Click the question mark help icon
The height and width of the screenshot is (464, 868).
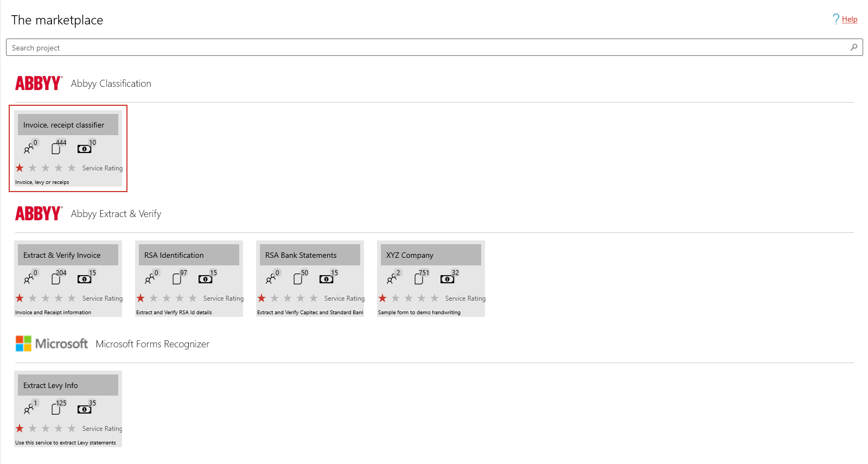(836, 19)
